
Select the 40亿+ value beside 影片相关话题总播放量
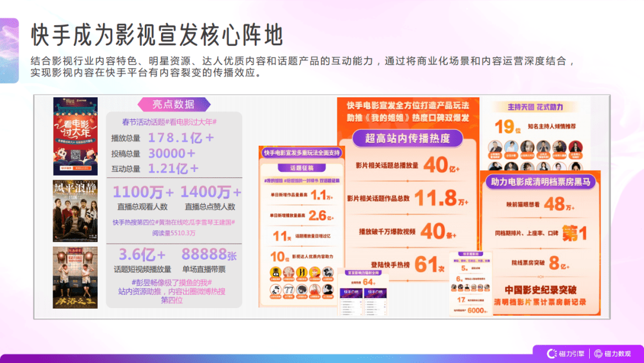[x=441, y=165]
